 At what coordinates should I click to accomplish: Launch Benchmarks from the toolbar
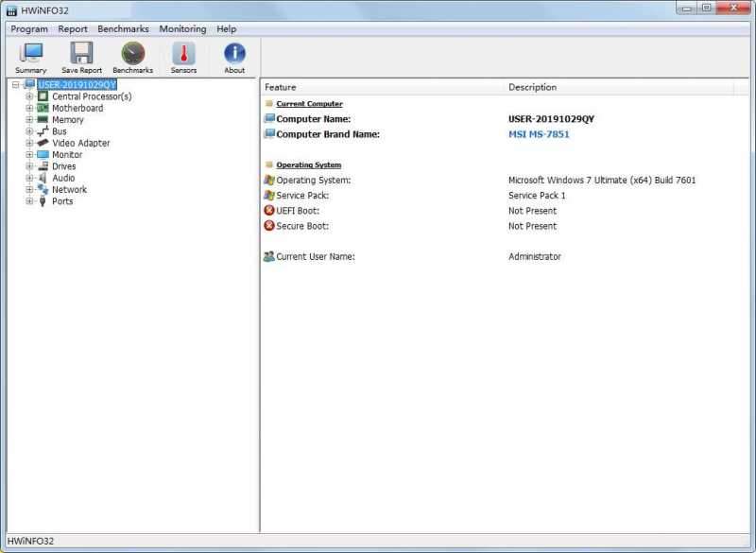point(132,57)
